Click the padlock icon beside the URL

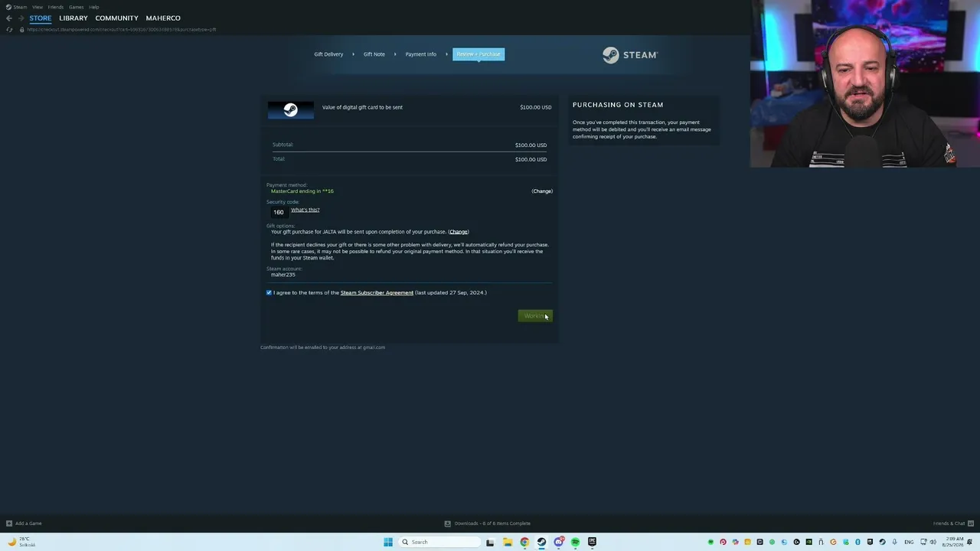click(21, 29)
